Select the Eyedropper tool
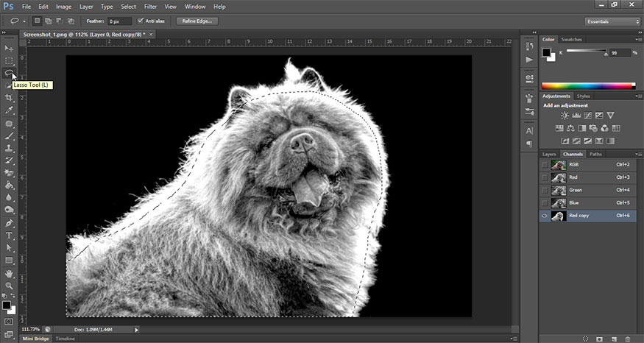Viewport: 644px width, 343px height. 9,110
